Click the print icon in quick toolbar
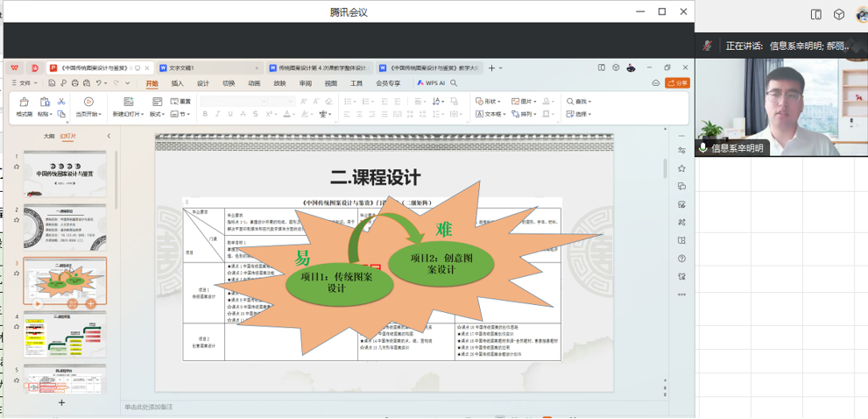The width and height of the screenshot is (868, 419). click(x=74, y=83)
